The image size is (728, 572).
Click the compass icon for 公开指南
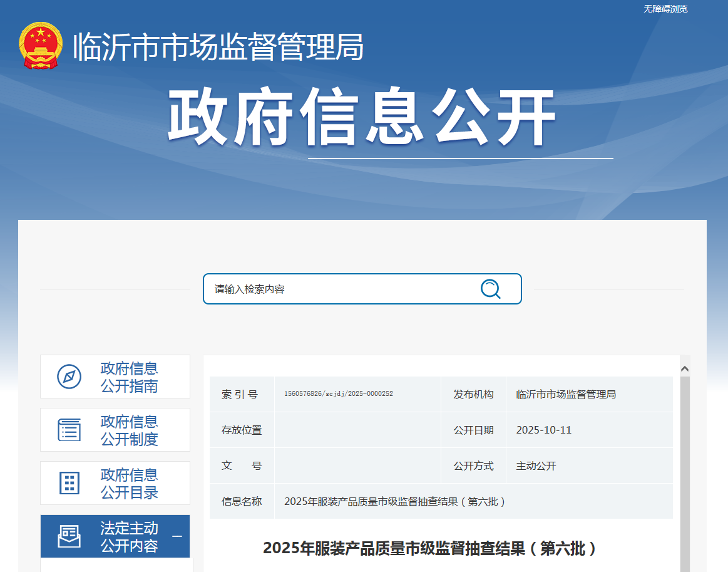(x=69, y=377)
